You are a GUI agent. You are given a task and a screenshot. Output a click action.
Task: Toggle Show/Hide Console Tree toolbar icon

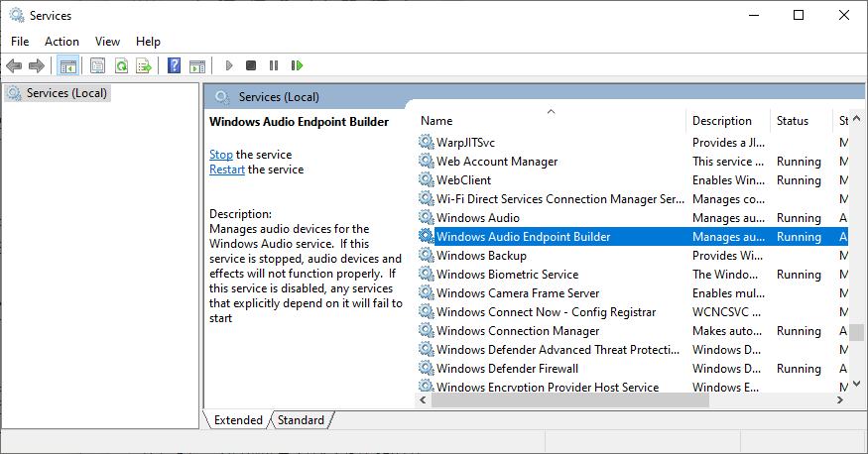pyautogui.click(x=68, y=65)
